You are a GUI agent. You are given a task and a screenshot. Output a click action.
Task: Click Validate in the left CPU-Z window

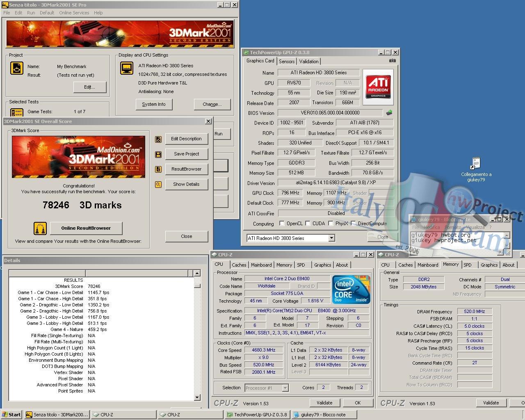324,403
